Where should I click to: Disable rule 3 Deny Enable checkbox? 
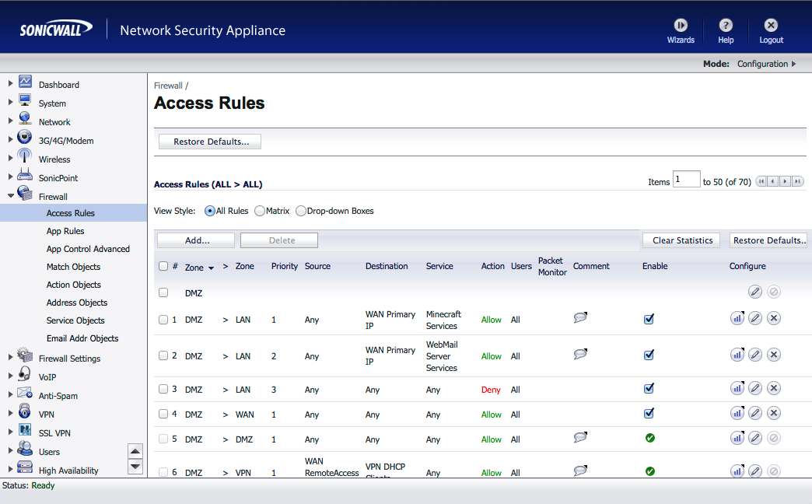(649, 388)
